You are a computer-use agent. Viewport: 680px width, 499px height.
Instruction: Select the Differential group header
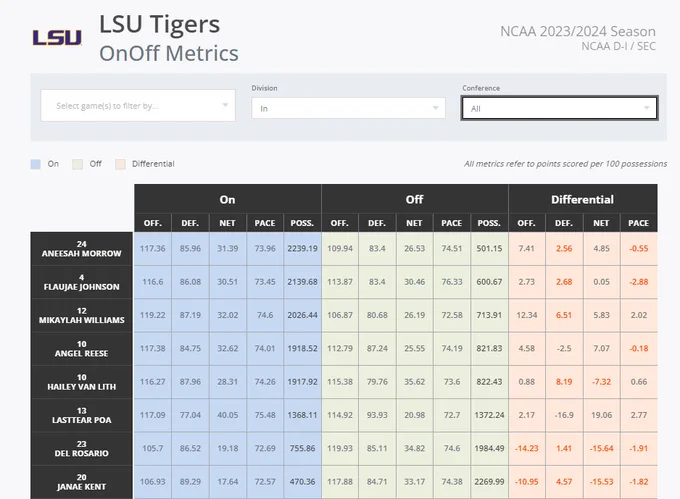pos(583,199)
